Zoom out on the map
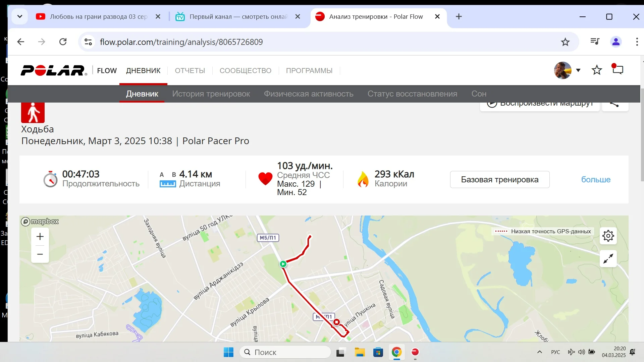 click(40, 254)
